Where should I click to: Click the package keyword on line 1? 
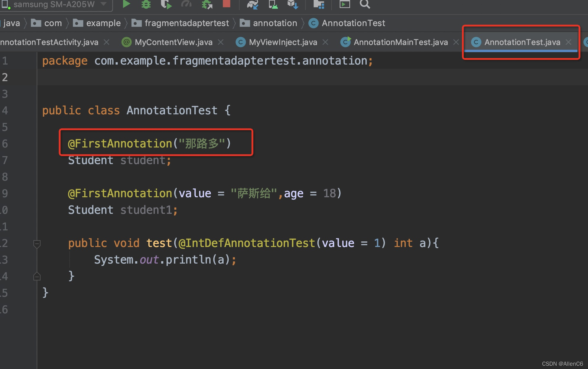pyautogui.click(x=65, y=61)
